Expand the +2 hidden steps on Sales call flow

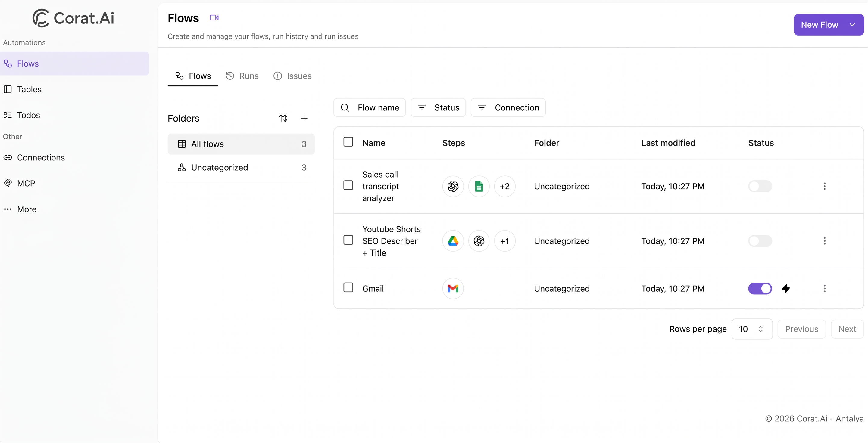point(504,186)
